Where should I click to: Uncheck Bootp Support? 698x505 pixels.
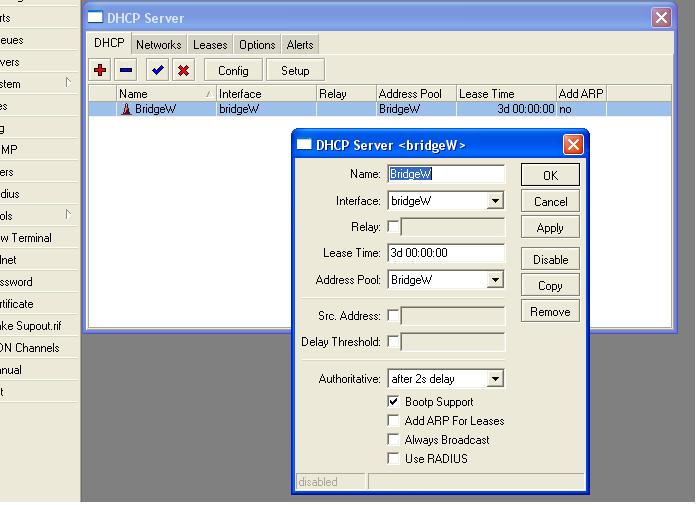(394, 402)
